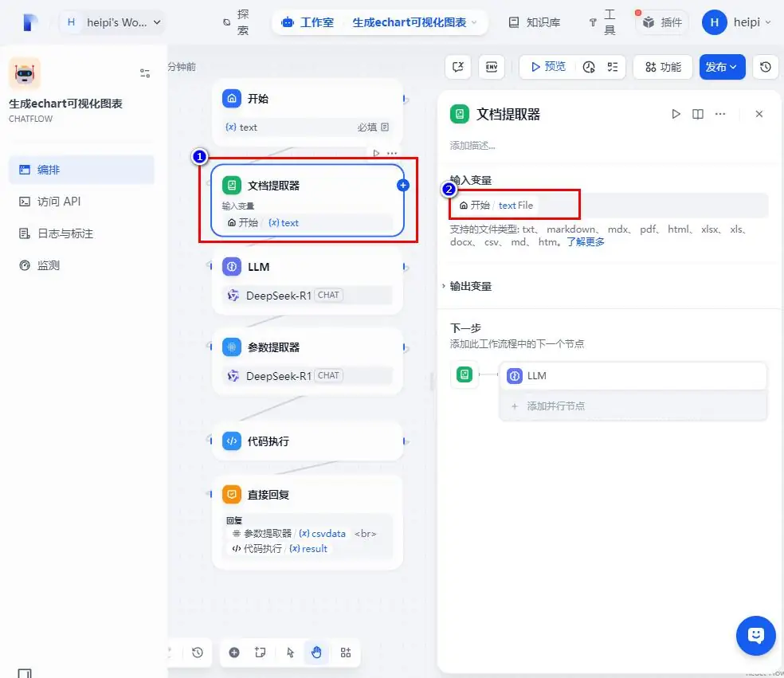Run the 文档提取器 node with play icon
This screenshot has height=678, width=784.
click(676, 114)
